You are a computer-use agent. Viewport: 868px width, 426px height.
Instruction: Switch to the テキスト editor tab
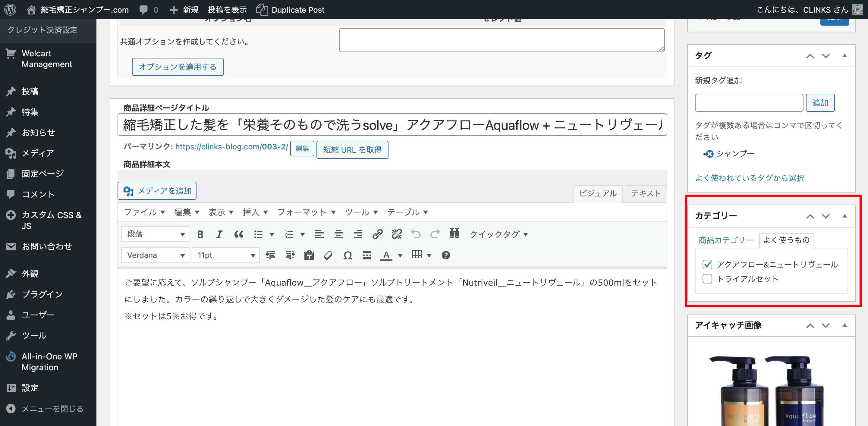(x=646, y=193)
